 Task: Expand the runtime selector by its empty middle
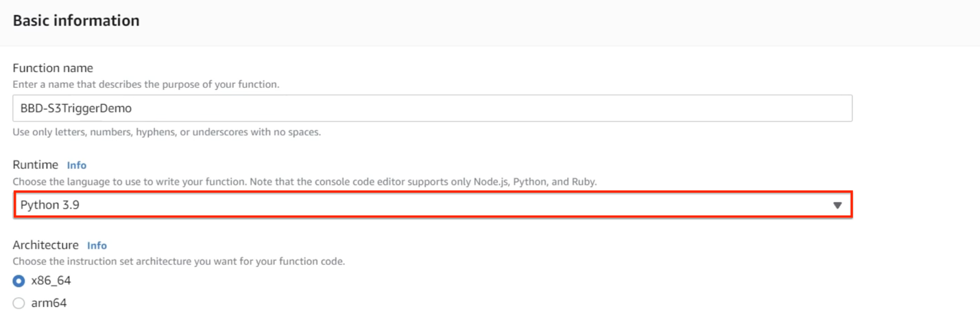click(x=453, y=205)
